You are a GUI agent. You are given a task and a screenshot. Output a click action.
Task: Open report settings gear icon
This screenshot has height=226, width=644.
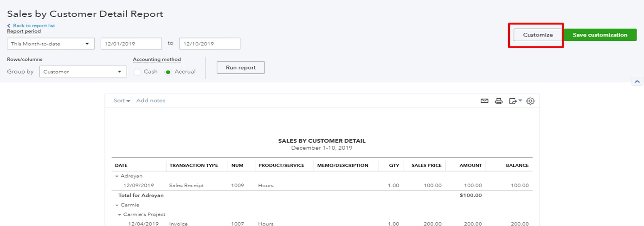click(530, 101)
